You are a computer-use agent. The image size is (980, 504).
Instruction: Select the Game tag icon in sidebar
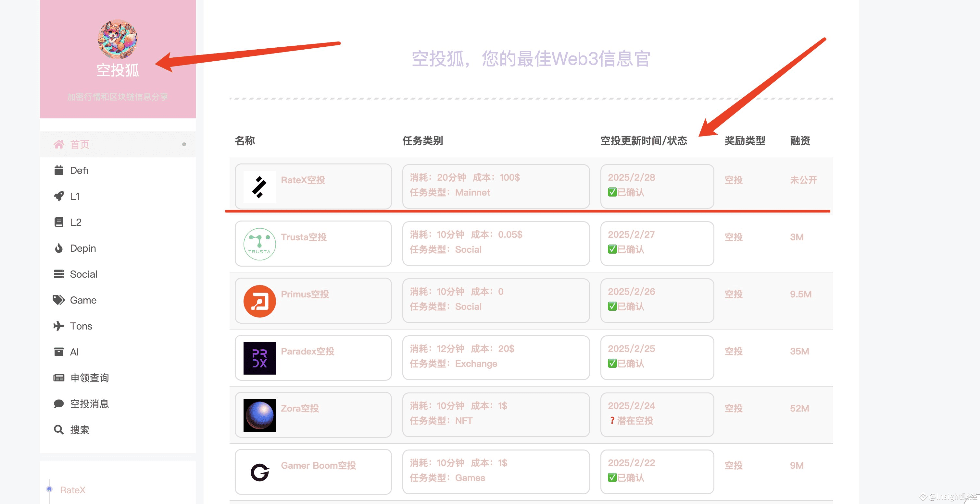[58, 300]
